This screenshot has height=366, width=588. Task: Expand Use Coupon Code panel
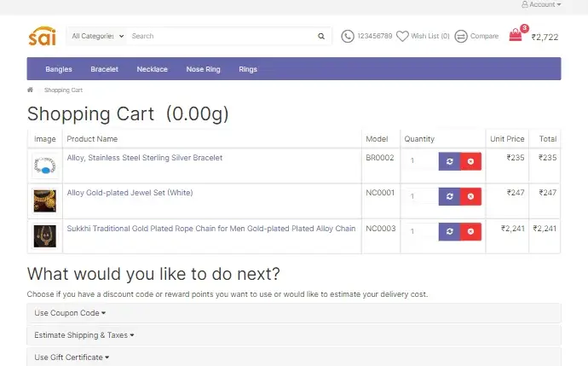70,313
